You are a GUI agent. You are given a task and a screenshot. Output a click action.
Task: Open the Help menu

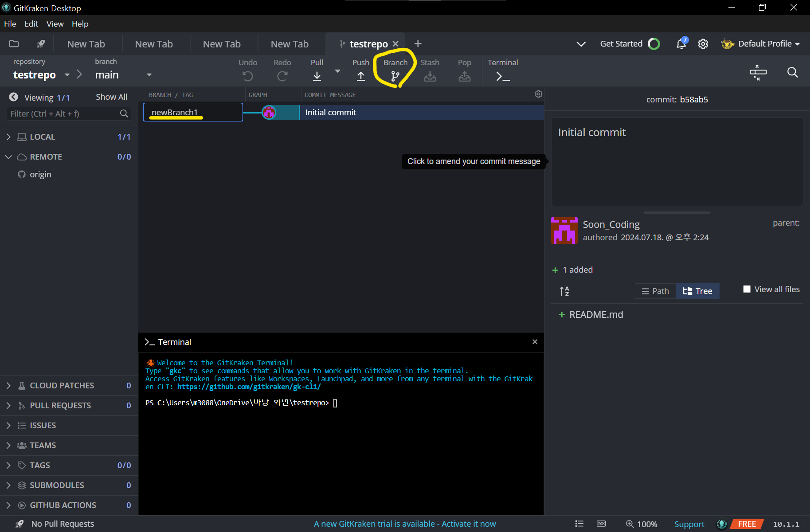[80, 24]
